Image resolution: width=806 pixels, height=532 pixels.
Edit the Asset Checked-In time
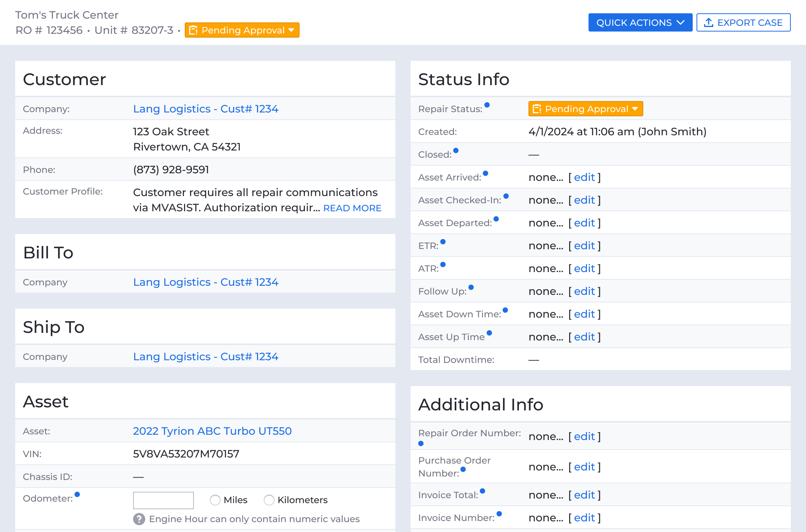point(584,200)
